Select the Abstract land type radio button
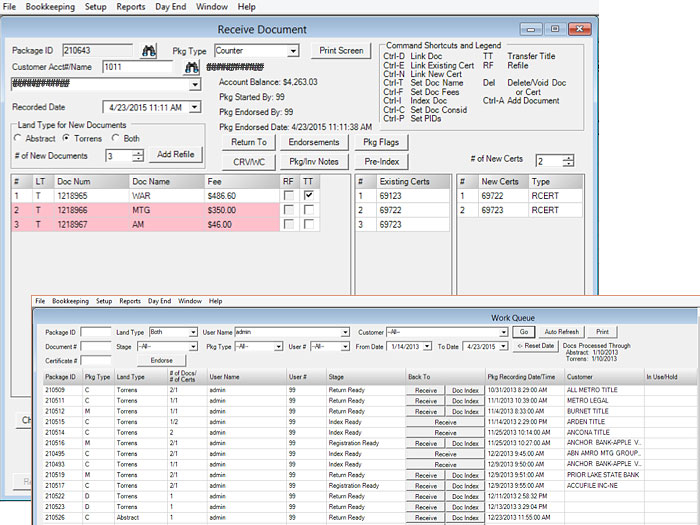700x525 pixels. [17, 138]
